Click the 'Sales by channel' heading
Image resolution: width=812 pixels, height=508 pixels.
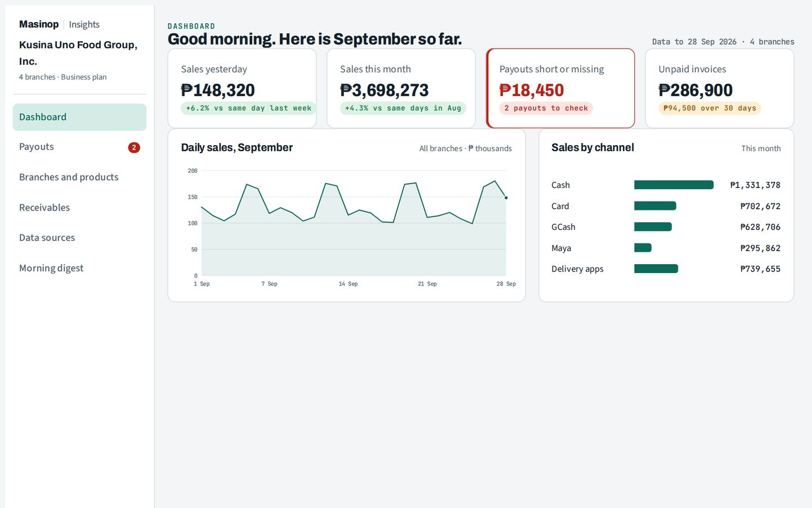pyautogui.click(x=593, y=148)
